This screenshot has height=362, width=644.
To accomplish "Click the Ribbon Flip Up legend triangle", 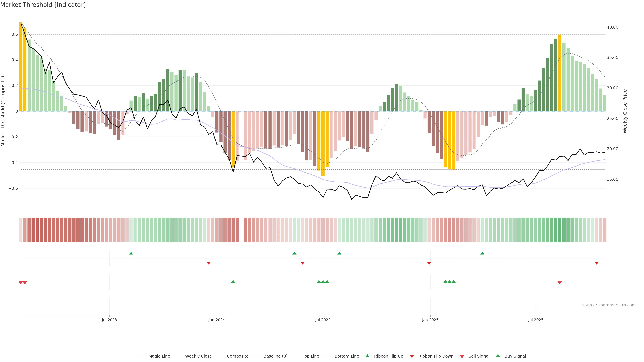I will (367, 356).
